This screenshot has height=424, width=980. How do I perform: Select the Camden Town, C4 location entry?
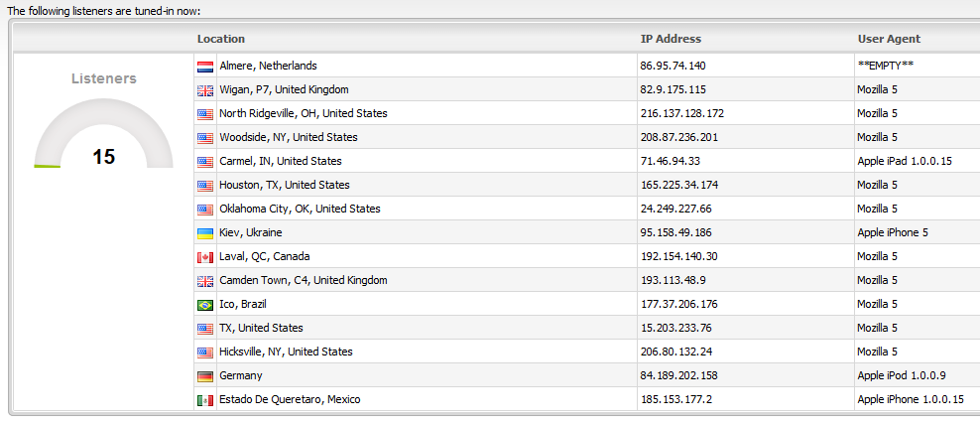(x=304, y=280)
